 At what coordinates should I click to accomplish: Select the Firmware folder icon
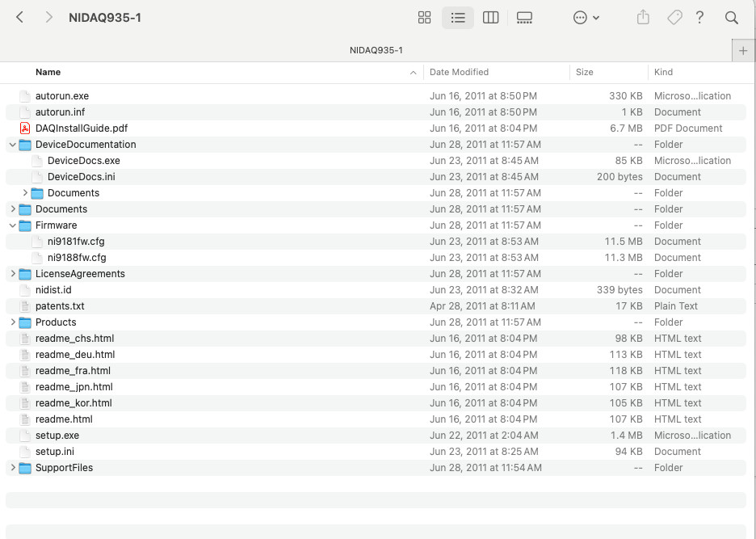25,225
